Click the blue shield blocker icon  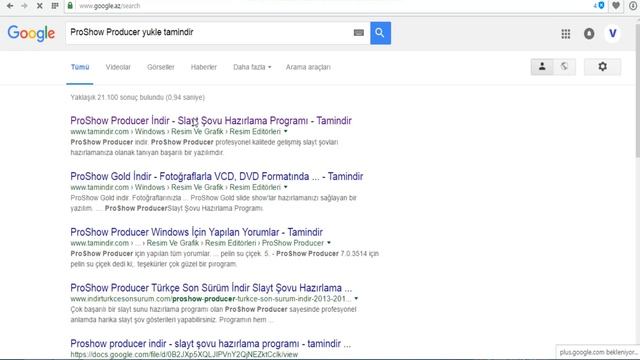(601, 6)
